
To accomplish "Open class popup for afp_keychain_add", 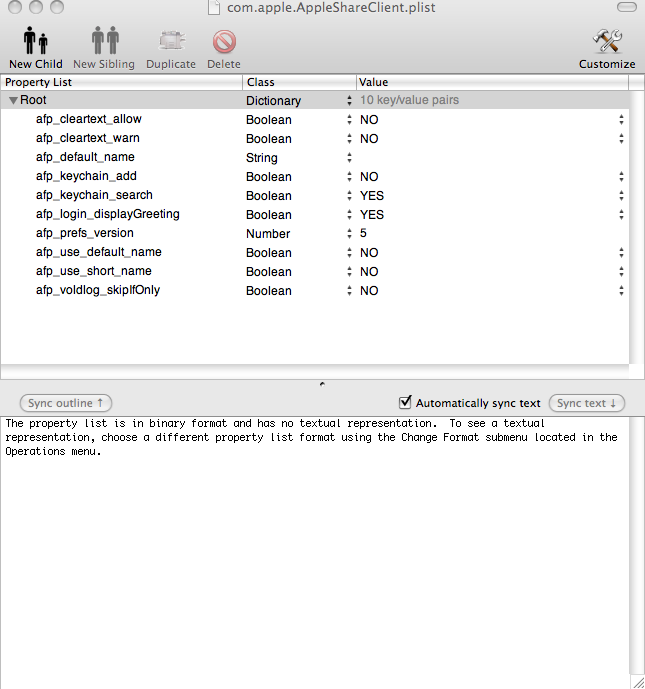I will pyautogui.click(x=349, y=177).
